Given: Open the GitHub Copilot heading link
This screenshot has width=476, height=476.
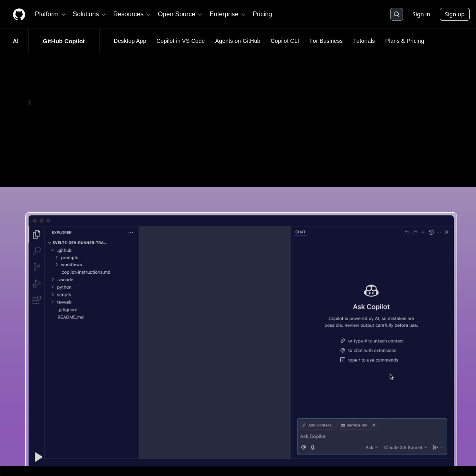Looking at the screenshot, I should click(64, 41).
